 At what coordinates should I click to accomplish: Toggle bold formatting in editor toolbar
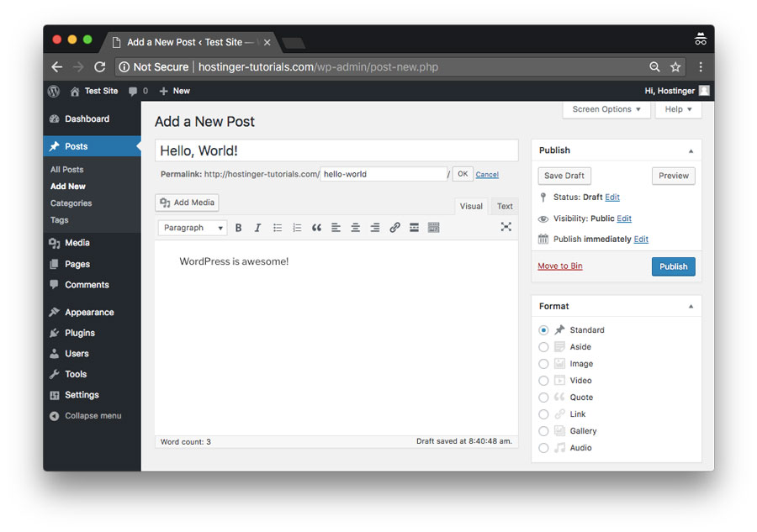(238, 228)
